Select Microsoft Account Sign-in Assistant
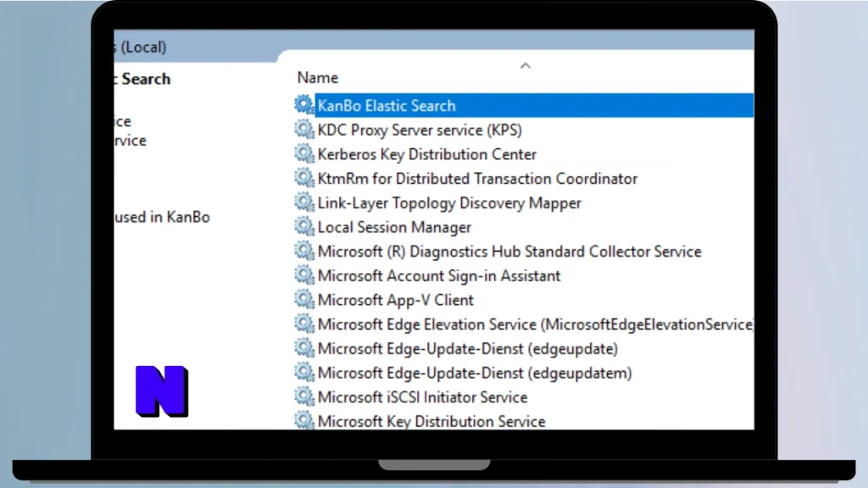 439,276
